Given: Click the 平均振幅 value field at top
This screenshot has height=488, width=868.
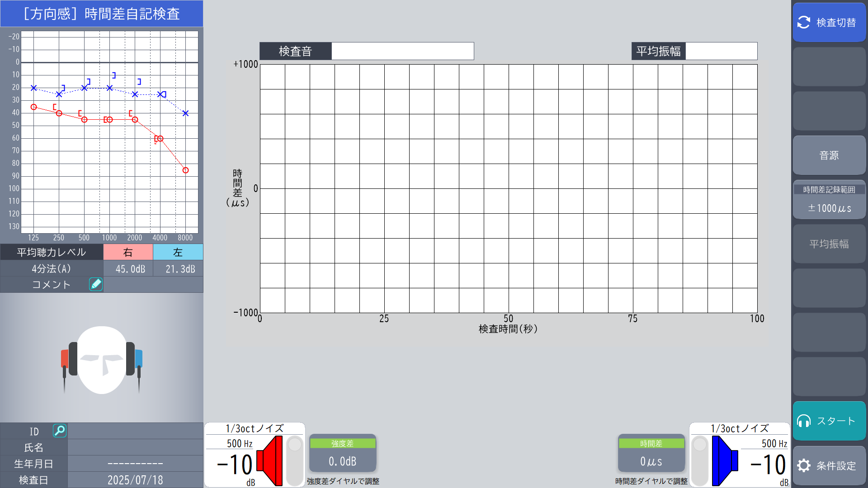Looking at the screenshot, I should (x=722, y=51).
